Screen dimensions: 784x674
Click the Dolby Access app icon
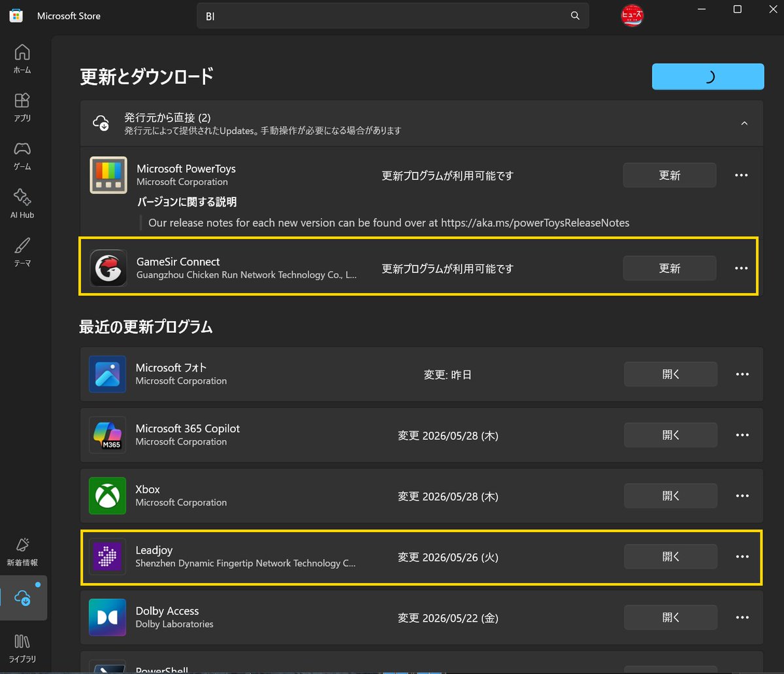pos(108,617)
